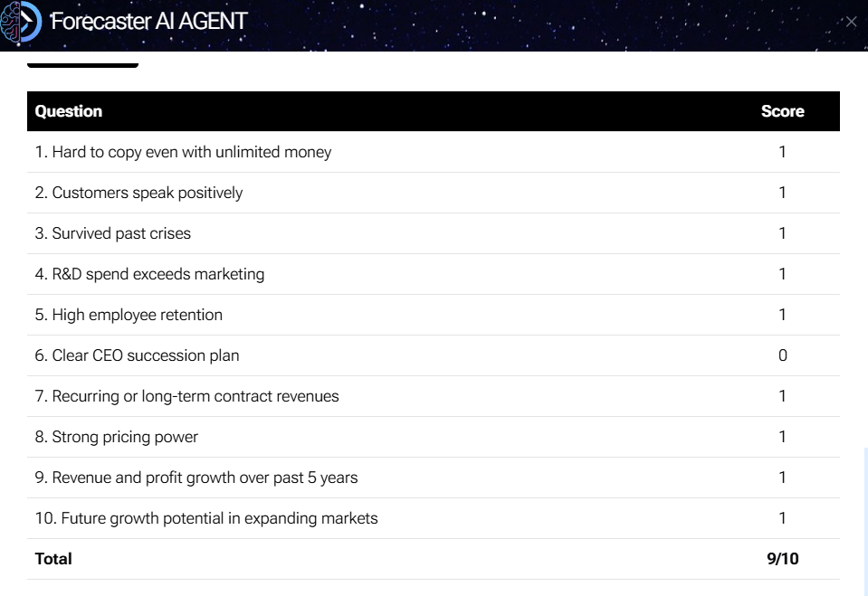
Task: Select Revenue and profit growth row
Action: tap(434, 478)
